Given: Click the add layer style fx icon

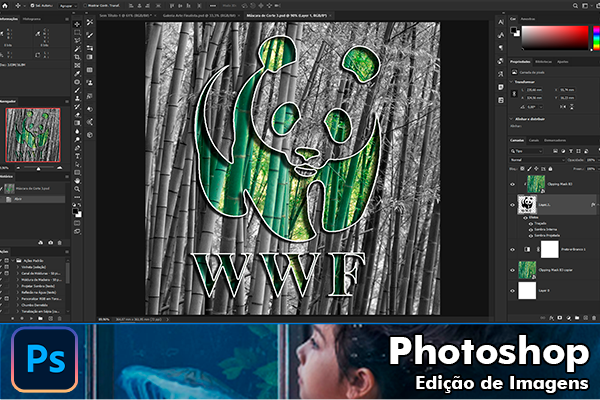Looking at the screenshot, I should coord(551,318).
